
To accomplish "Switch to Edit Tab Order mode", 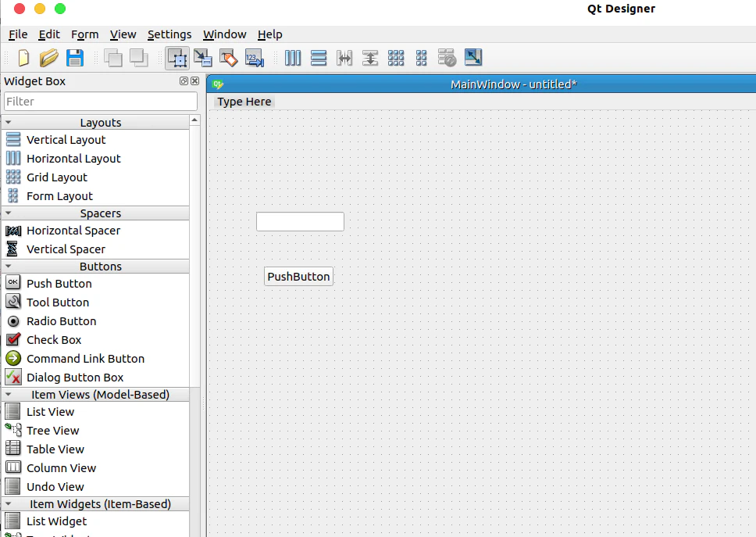I will (x=255, y=58).
